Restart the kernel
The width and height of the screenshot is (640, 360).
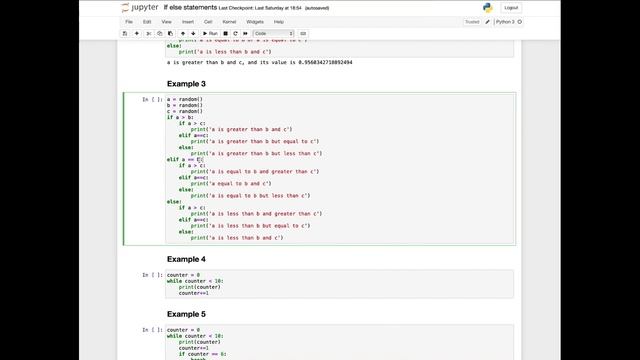tap(235, 33)
